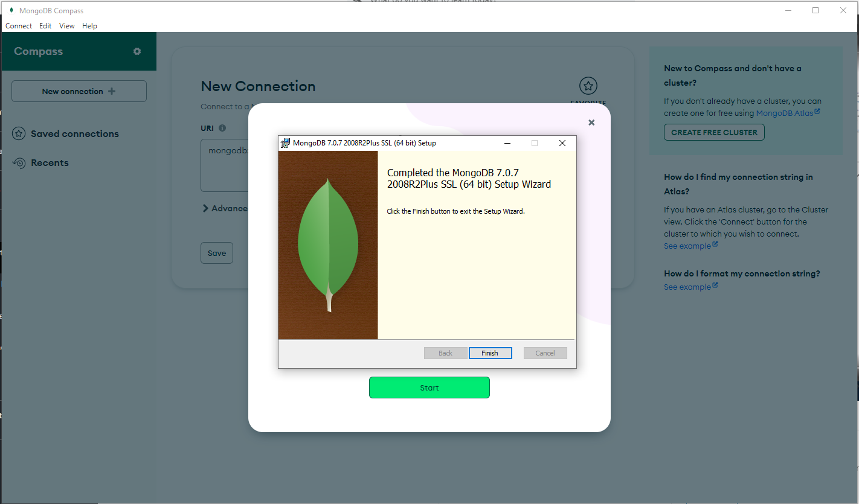This screenshot has height=504, width=859.
Task: Click the New Connection heading
Action: (x=258, y=86)
